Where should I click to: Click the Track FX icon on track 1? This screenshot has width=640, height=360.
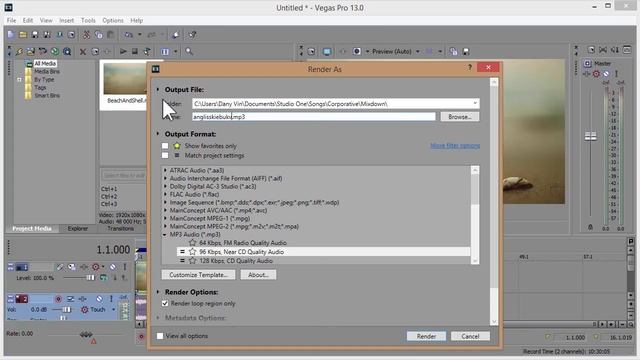(x=84, y=267)
